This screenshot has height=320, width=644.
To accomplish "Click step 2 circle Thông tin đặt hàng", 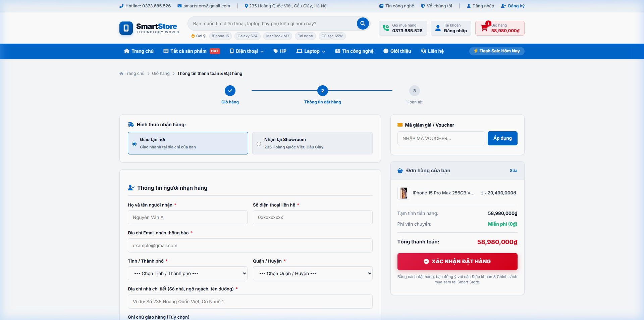I will point(323,91).
